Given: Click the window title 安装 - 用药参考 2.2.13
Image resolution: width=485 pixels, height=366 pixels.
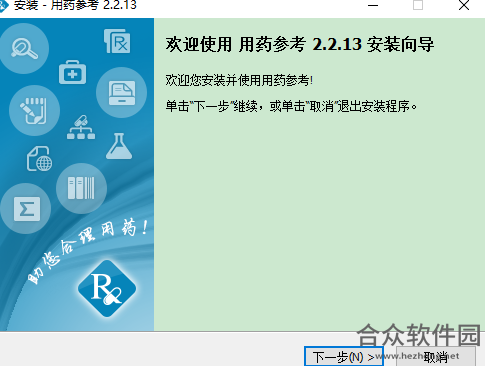Looking at the screenshot, I should [x=75, y=5].
